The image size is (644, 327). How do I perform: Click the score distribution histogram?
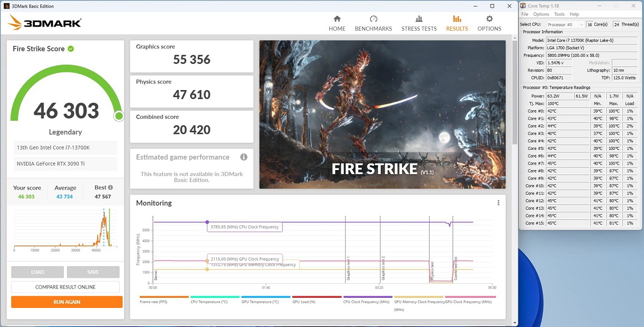pyautogui.click(x=65, y=229)
